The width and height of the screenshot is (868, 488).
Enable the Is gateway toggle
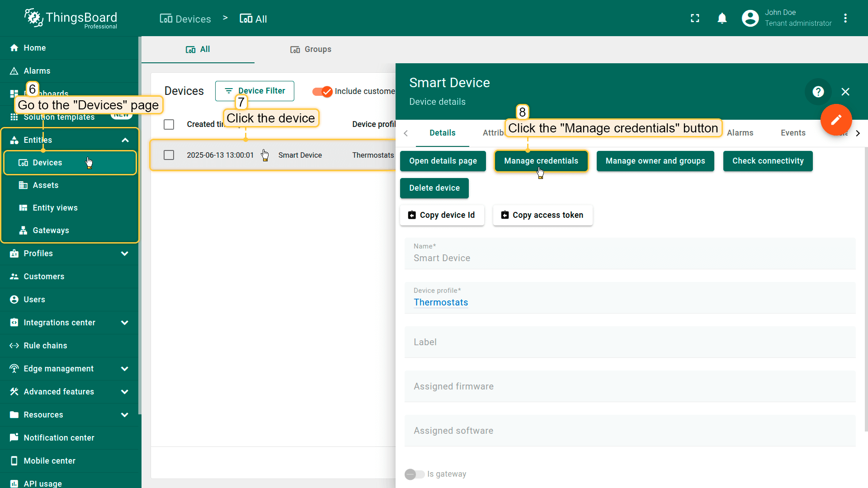pyautogui.click(x=414, y=474)
